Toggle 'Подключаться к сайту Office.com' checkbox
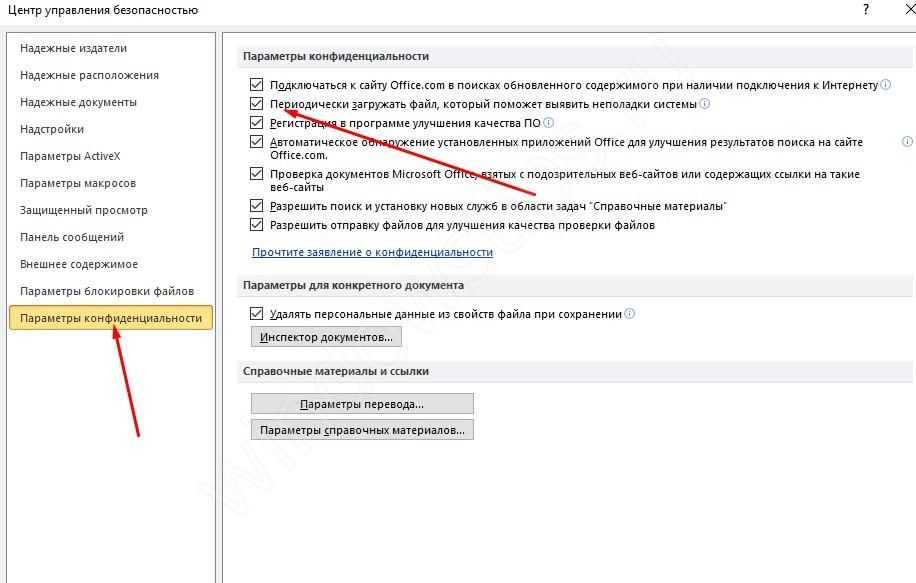This screenshot has width=916, height=583. [x=258, y=86]
